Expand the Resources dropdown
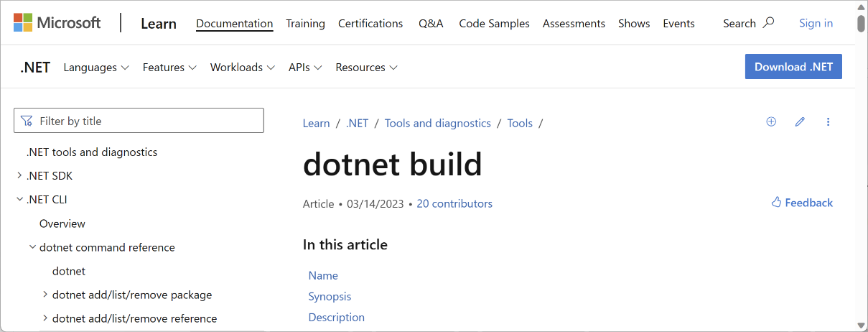 [366, 67]
